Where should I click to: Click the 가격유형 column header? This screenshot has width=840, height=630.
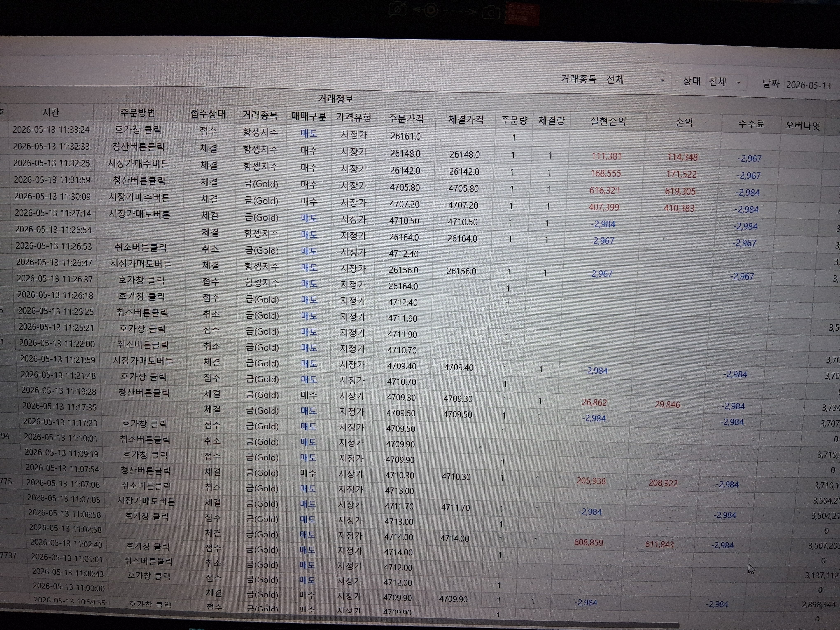click(x=353, y=117)
